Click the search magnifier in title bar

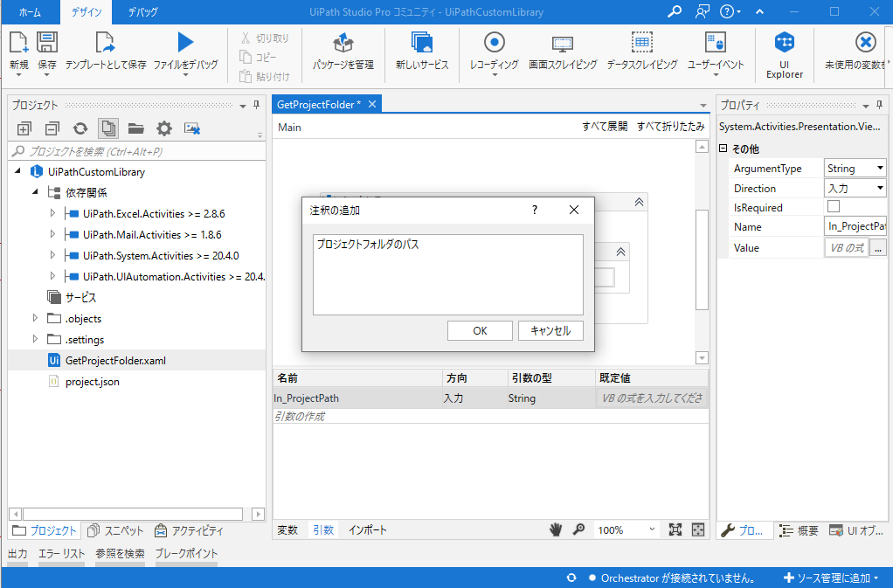675,12
